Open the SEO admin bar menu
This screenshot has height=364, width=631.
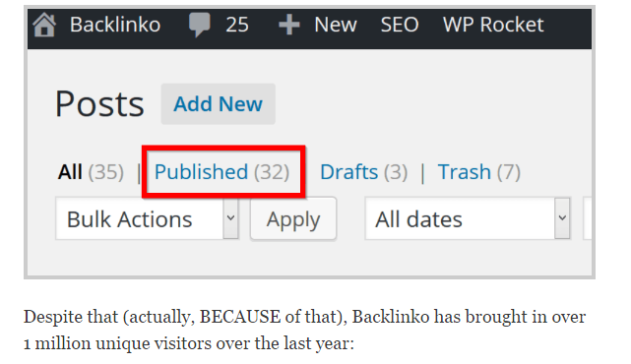pyautogui.click(x=400, y=25)
